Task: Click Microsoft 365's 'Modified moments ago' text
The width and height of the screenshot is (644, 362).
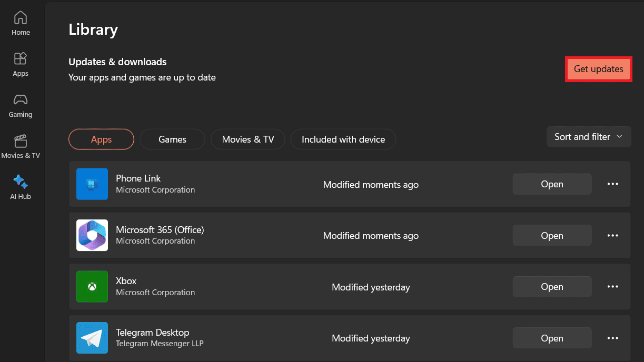Action: tap(371, 236)
